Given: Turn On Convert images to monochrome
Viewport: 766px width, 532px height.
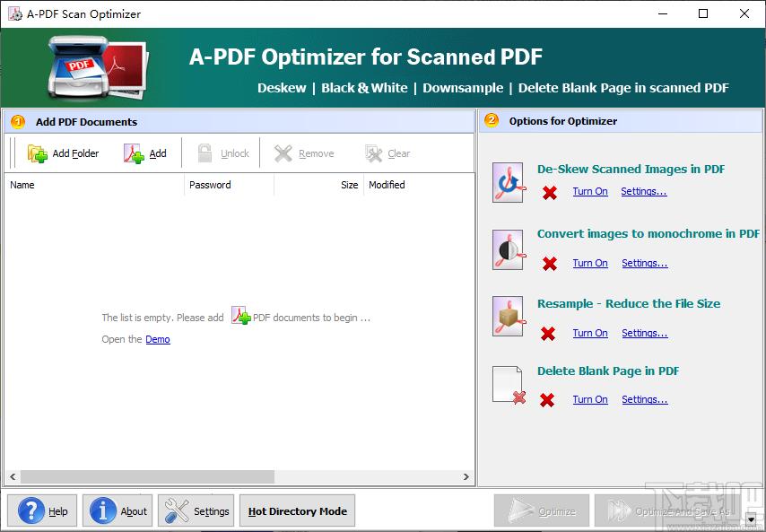Looking at the screenshot, I should point(590,263).
